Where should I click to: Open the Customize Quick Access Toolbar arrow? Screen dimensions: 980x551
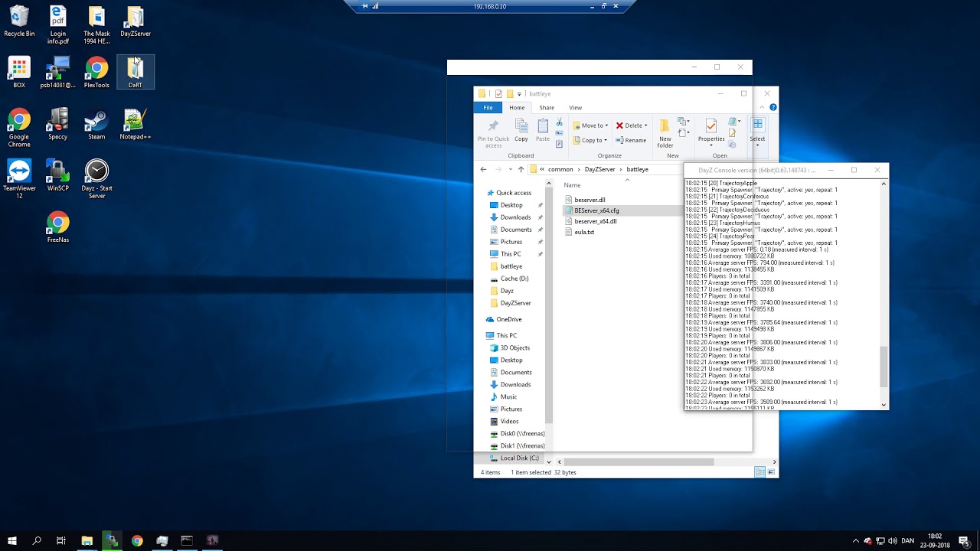(519, 94)
